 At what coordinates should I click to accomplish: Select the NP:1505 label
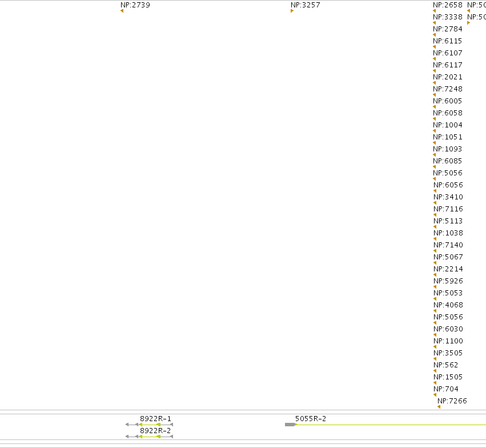click(x=448, y=377)
